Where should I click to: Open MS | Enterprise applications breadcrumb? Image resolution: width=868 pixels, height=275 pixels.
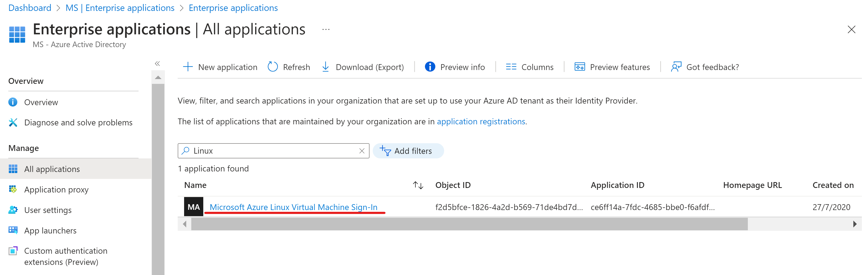click(120, 8)
